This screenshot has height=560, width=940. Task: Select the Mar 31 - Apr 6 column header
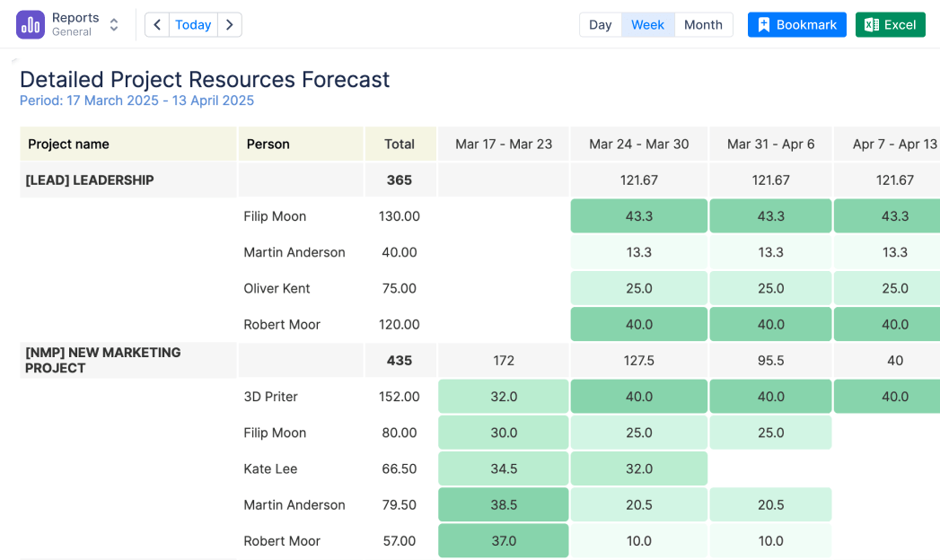(771, 144)
